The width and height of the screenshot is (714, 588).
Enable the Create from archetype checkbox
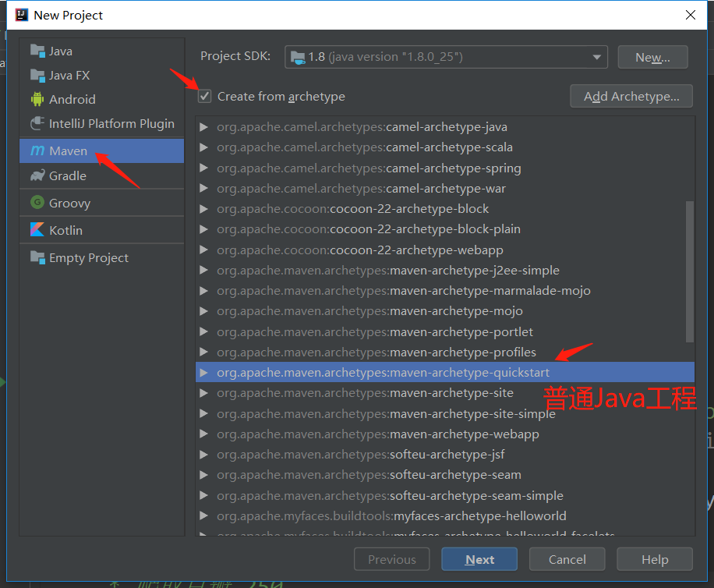[x=204, y=97]
